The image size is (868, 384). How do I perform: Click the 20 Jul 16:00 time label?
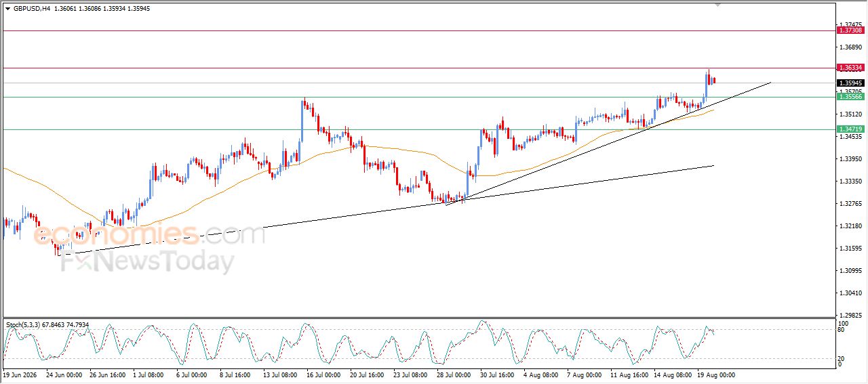coord(368,375)
